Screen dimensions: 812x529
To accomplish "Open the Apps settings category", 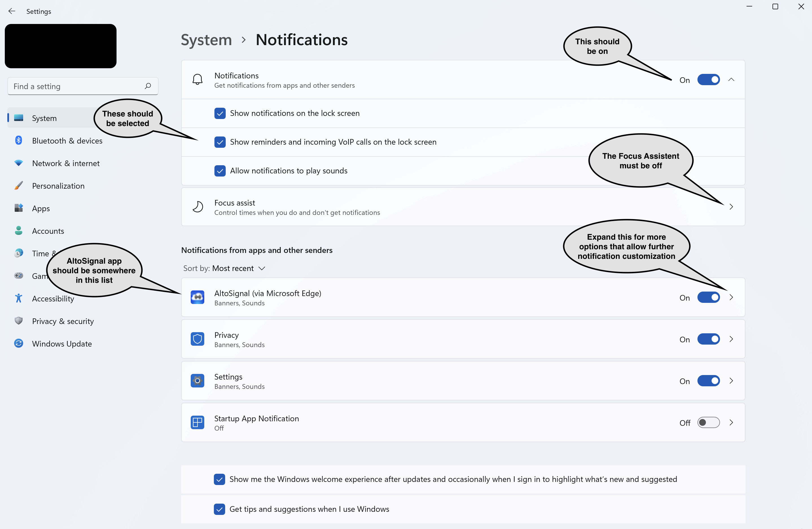I will pyautogui.click(x=41, y=208).
